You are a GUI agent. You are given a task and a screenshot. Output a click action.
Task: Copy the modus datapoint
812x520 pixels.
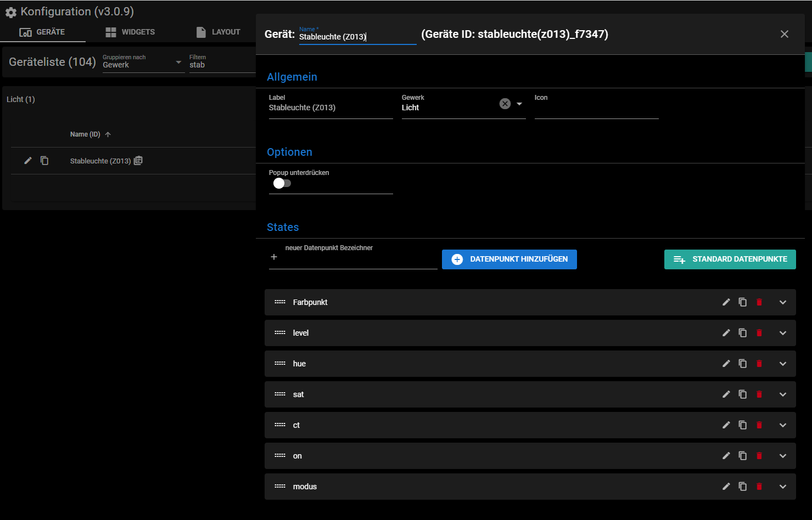(743, 487)
